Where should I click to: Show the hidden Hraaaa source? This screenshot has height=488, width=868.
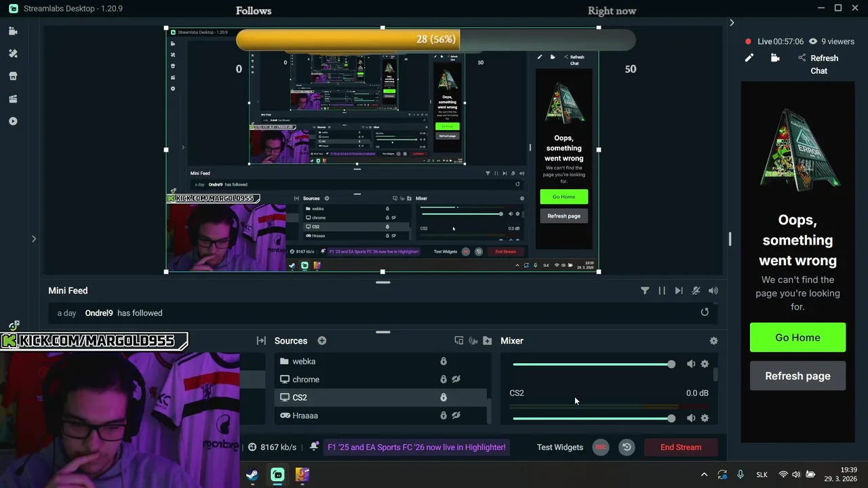(x=456, y=415)
